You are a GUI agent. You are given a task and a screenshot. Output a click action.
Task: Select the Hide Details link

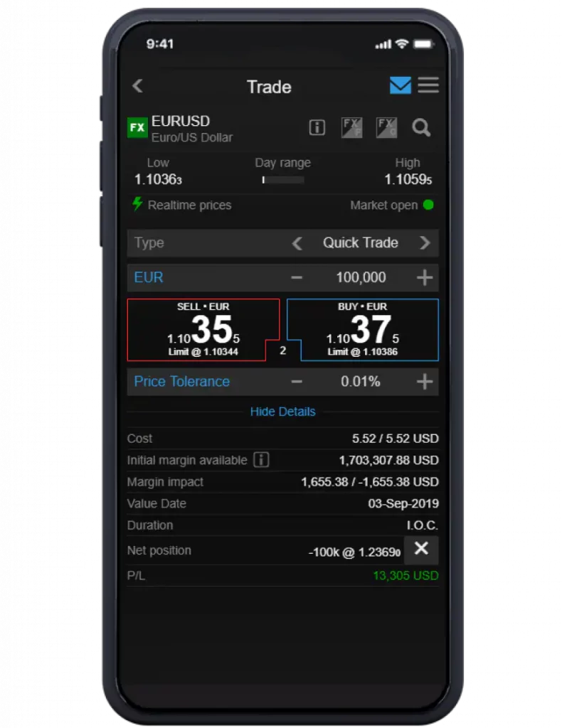(x=282, y=412)
